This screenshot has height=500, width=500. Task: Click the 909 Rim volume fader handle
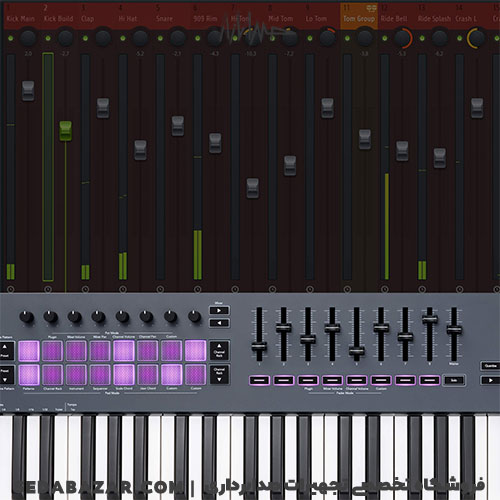(215, 143)
